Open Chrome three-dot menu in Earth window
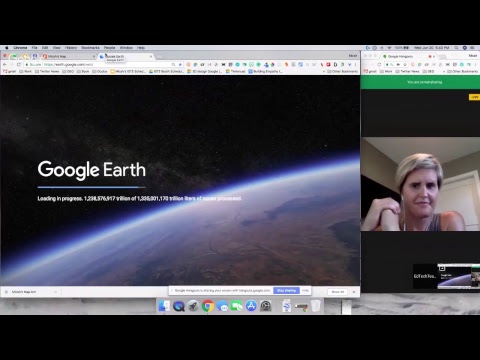The height and width of the screenshot is (360, 480). (356, 64)
